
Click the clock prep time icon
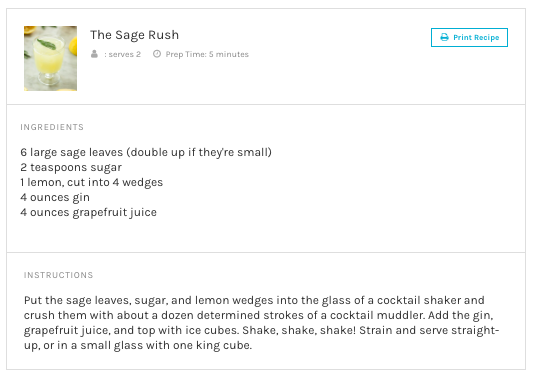[x=157, y=54]
